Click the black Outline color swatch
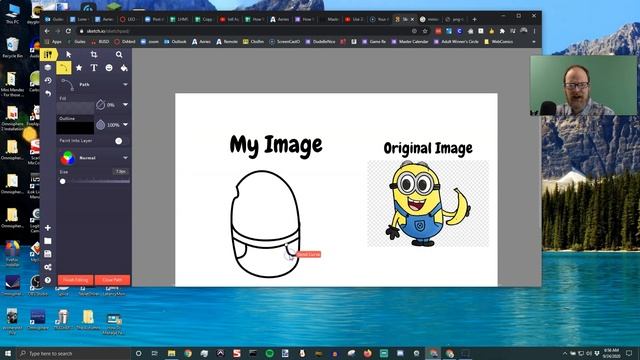 point(75,128)
